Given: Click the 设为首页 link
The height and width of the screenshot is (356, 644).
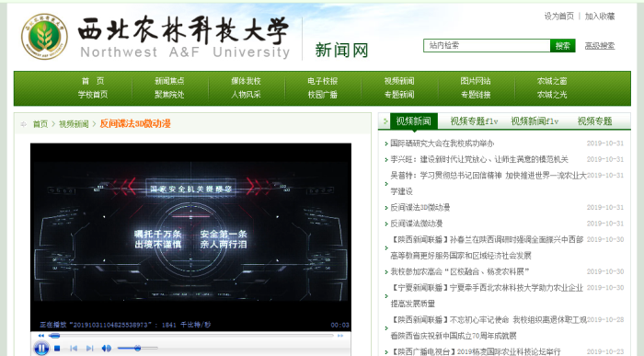Looking at the screenshot, I should coord(559,16).
